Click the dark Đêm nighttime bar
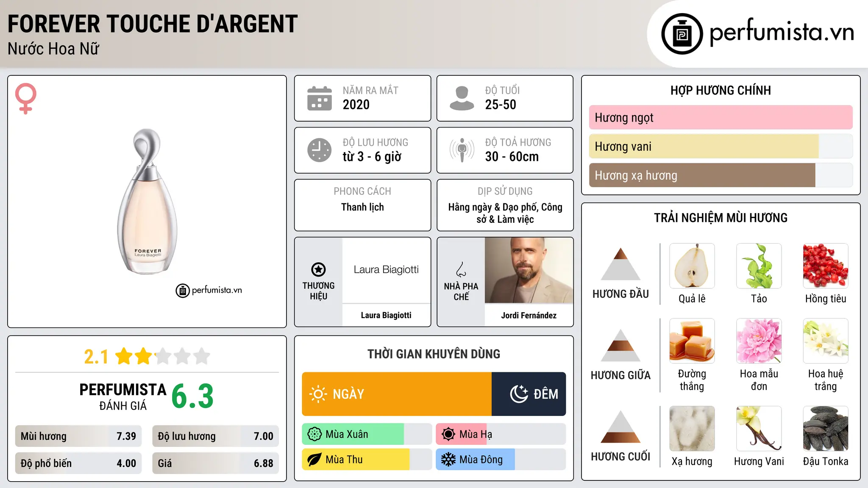The image size is (868, 488). [529, 394]
